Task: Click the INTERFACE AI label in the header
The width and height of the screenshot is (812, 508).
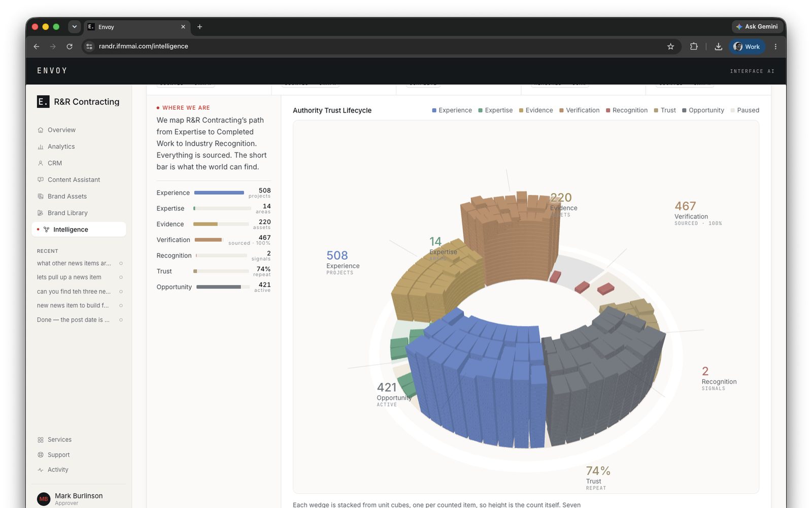Action: coord(752,71)
